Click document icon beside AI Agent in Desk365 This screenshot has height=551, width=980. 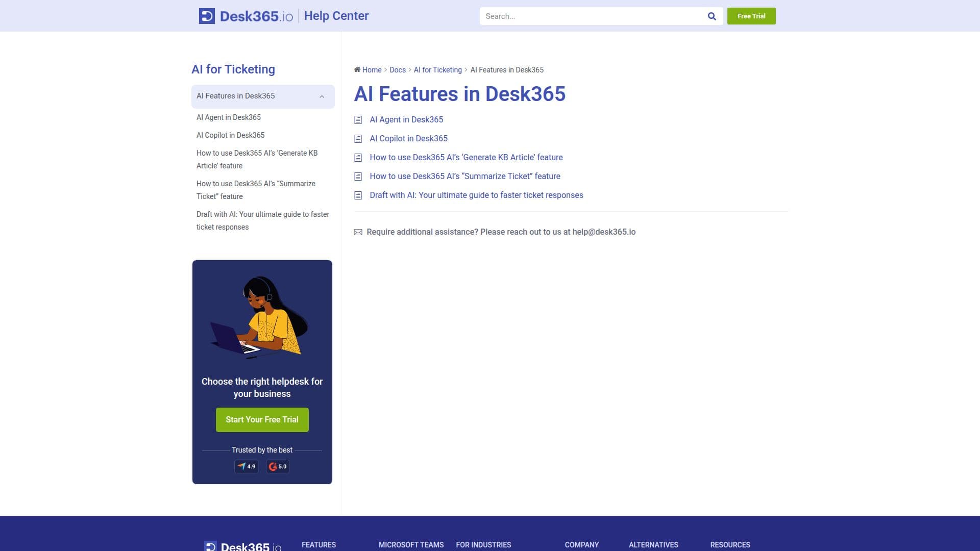[x=358, y=120]
